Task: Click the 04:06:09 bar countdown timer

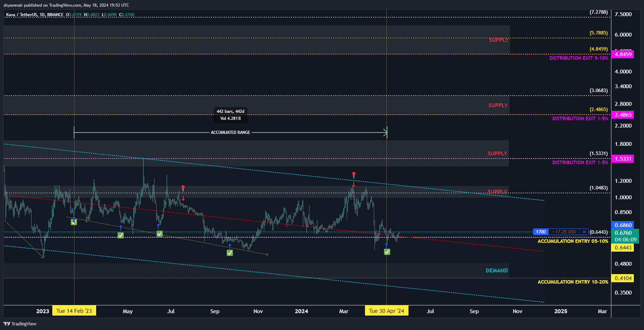Action: [625, 240]
